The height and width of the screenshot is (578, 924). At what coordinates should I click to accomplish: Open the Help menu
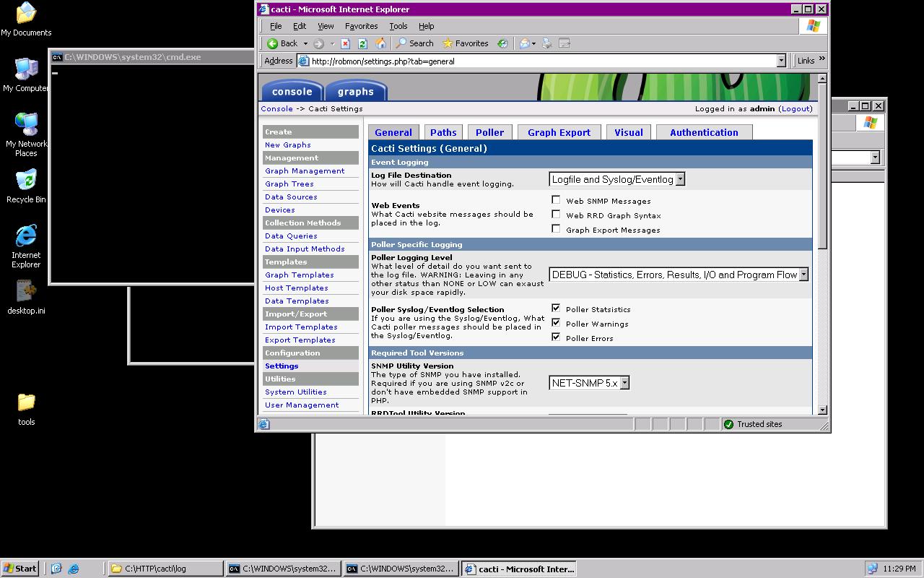tap(427, 26)
